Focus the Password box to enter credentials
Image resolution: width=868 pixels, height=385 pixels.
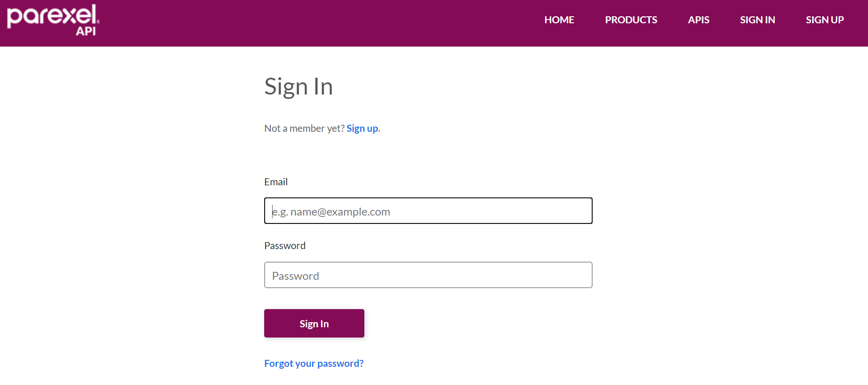click(x=428, y=275)
